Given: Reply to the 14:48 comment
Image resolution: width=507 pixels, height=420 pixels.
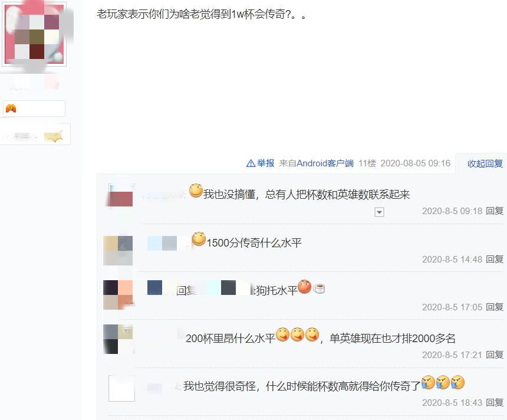Looking at the screenshot, I should pos(495,259).
